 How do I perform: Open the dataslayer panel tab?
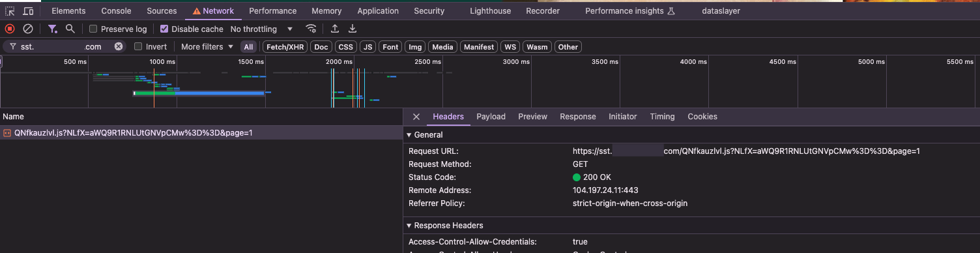coord(721,11)
